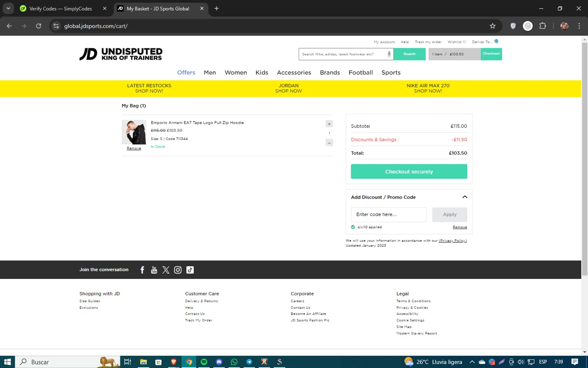This screenshot has width=588, height=368.
Task: Open Become An Affiliate footer link
Action: 308,314
